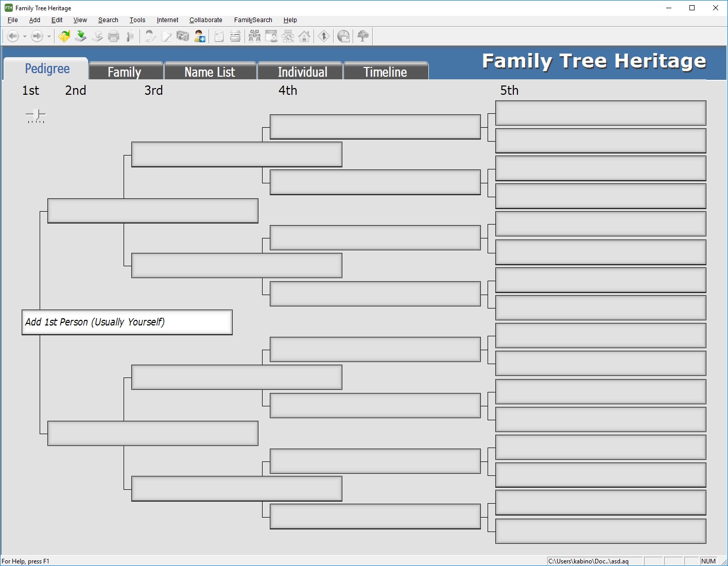The width and height of the screenshot is (728, 566).
Task: Click Add 1st Person (Usually Yourself) box
Action: point(127,322)
